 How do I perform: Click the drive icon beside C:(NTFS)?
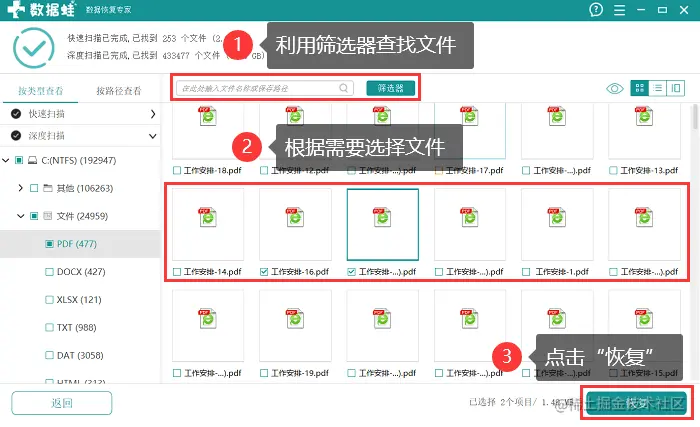(33, 160)
